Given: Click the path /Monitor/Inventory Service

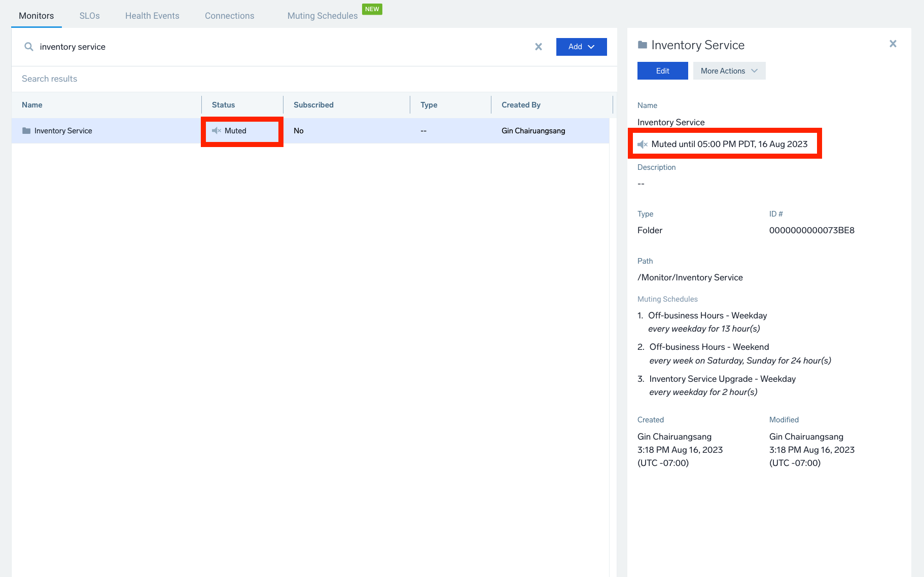Looking at the screenshot, I should pos(690,277).
